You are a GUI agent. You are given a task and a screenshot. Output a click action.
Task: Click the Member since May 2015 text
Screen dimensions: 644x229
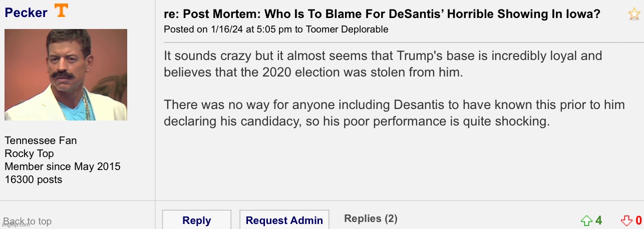point(63,166)
